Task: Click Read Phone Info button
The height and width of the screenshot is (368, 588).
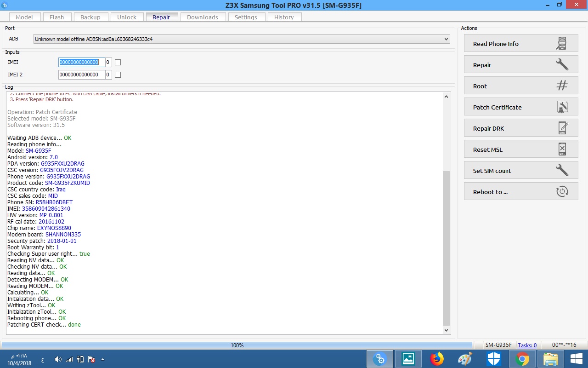Action: click(521, 44)
